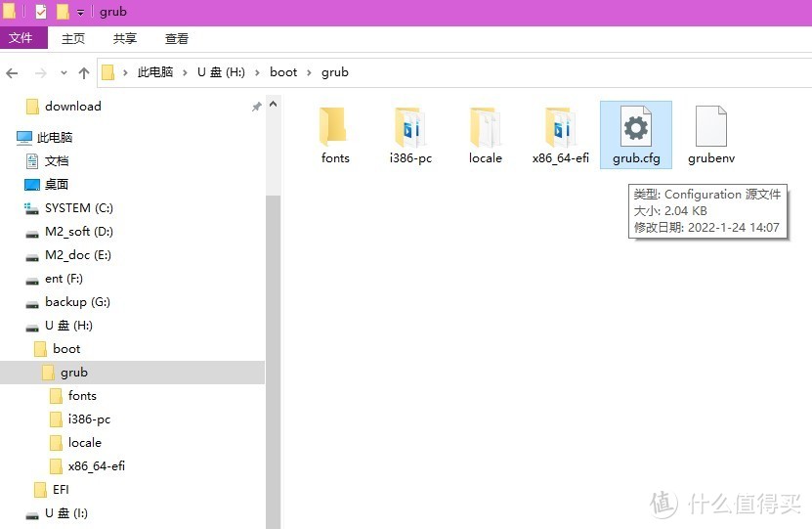Open 桌面 in navigation tree
The image size is (812, 529).
(57, 184)
